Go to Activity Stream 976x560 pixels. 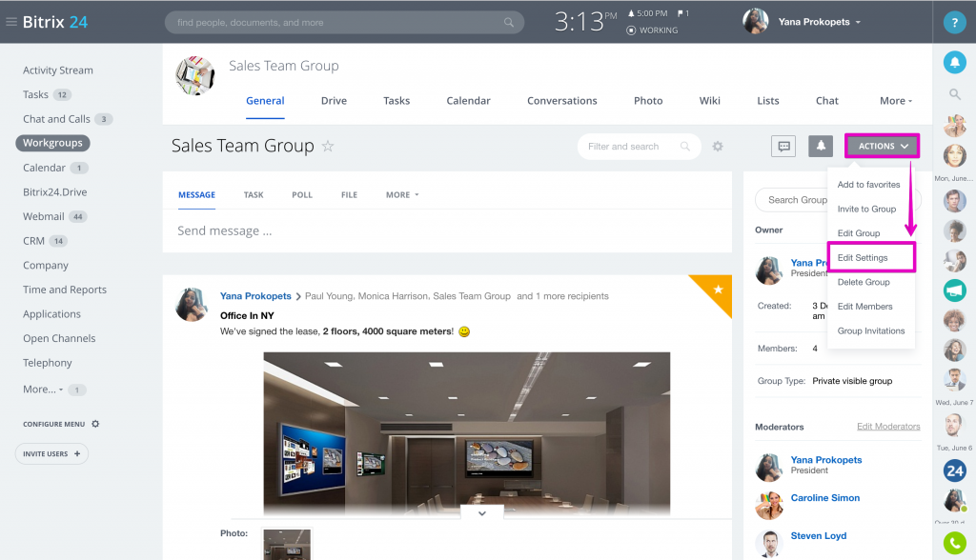click(58, 70)
